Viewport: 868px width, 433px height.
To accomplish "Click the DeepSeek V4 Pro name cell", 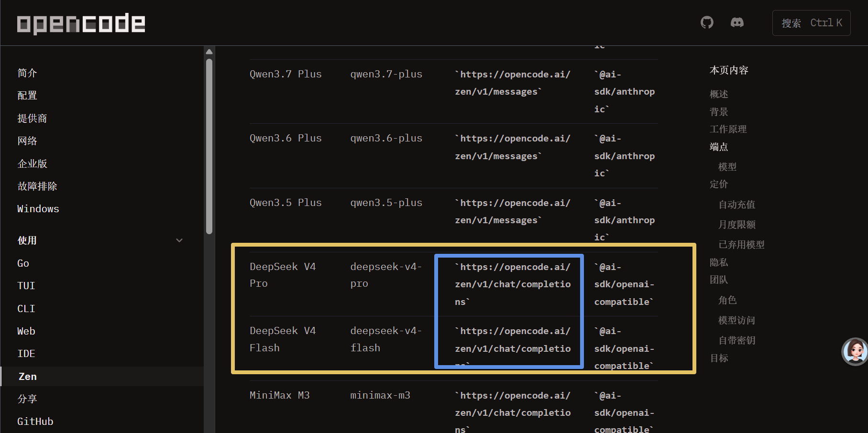I will 283,275.
